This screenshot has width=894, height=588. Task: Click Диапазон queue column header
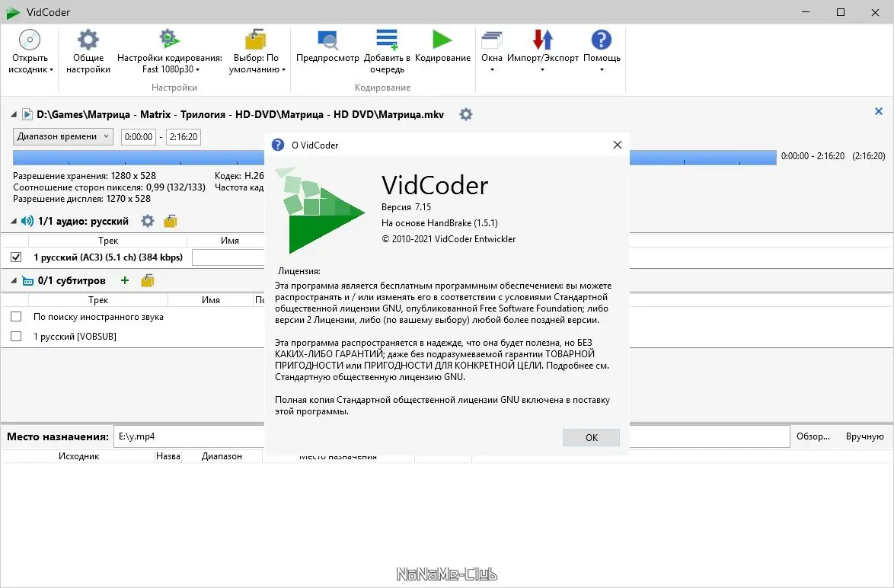pyautogui.click(x=222, y=456)
